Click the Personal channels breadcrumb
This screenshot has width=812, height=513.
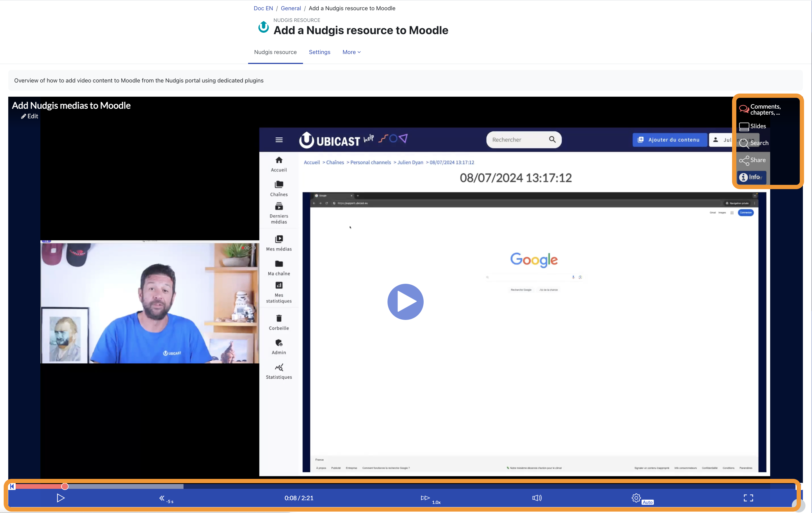(x=371, y=162)
